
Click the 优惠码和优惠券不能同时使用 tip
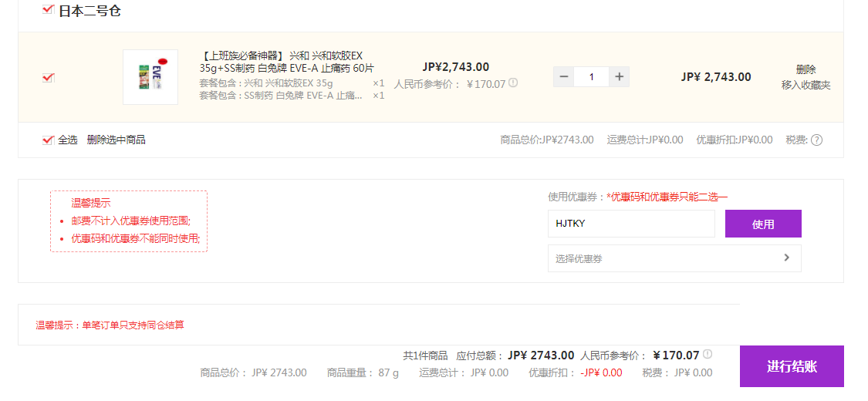(x=136, y=238)
